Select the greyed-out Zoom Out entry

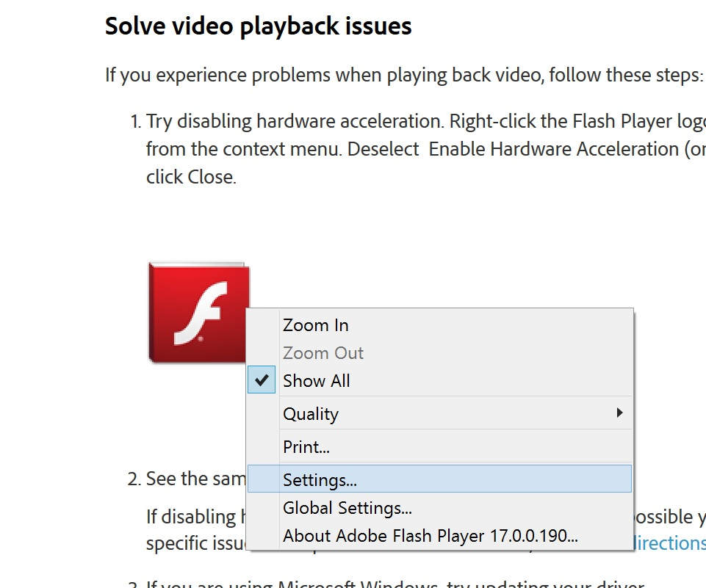click(x=323, y=353)
